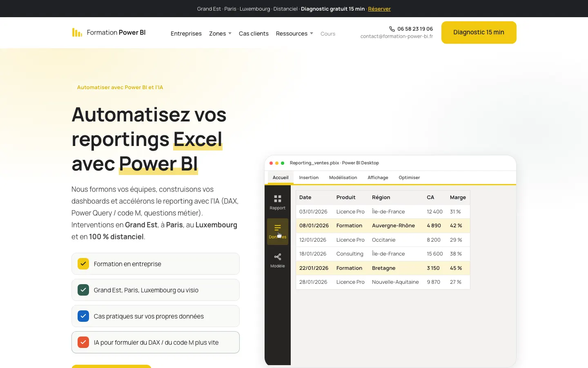Click the Date column header
This screenshot has height=368, width=588.
pos(305,197)
